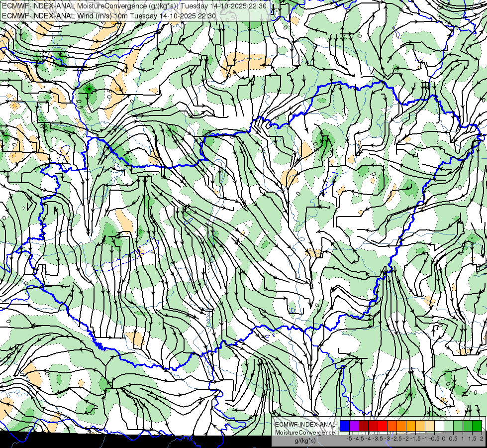Click the orange swatch between -2.5 and -2
The height and width of the screenshot is (448, 487).
[x=401, y=426]
